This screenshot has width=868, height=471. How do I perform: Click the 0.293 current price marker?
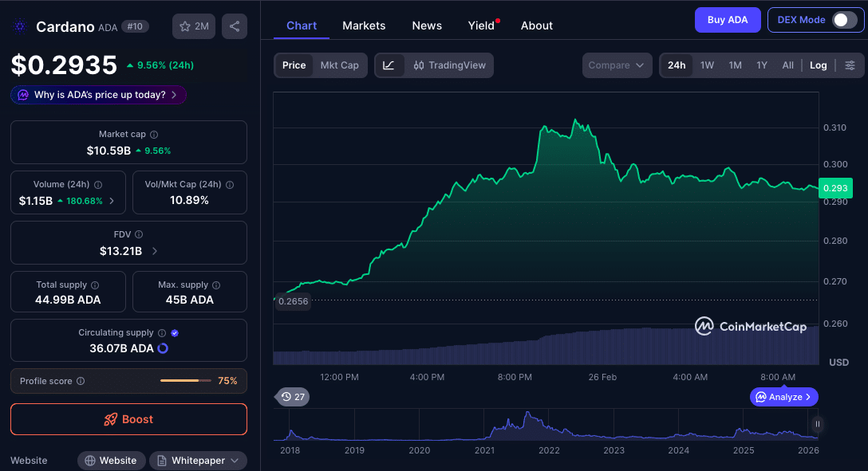pos(835,188)
